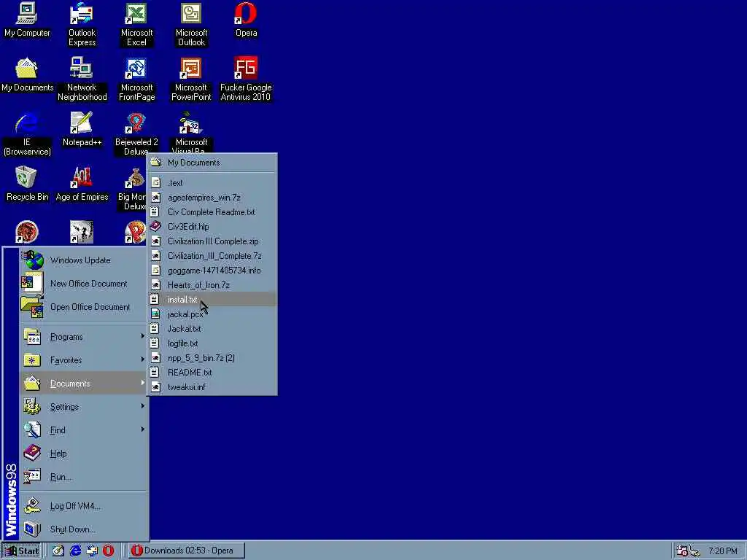Click the task scheduler tray icon
Screen dimensions: 747x560
tap(682, 551)
